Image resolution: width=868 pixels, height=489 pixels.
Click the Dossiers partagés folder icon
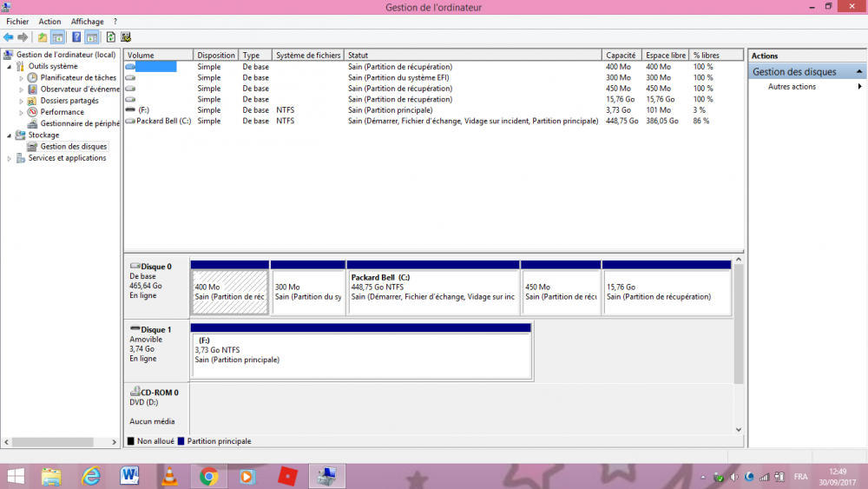coord(33,101)
